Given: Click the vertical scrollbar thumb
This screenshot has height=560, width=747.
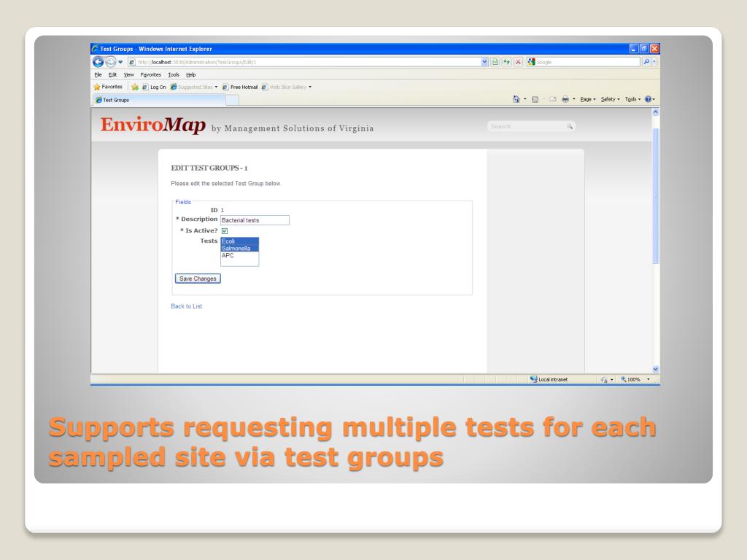Looking at the screenshot, I should coord(656,195).
